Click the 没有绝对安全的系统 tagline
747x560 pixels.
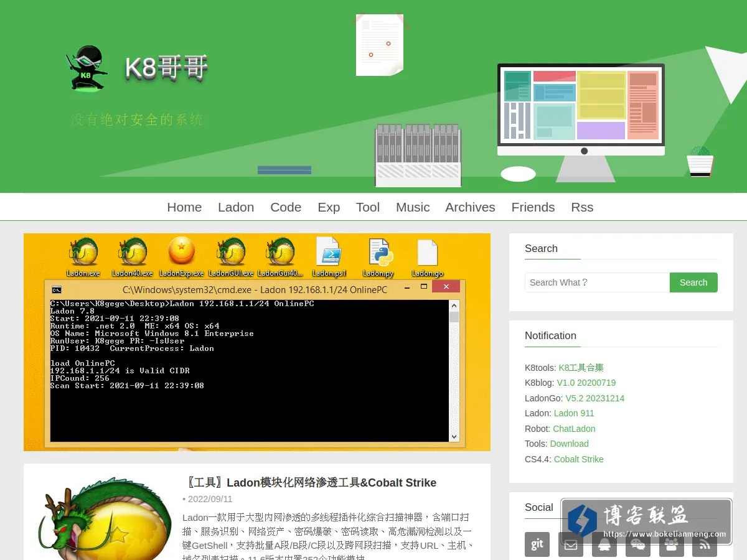[137, 119]
